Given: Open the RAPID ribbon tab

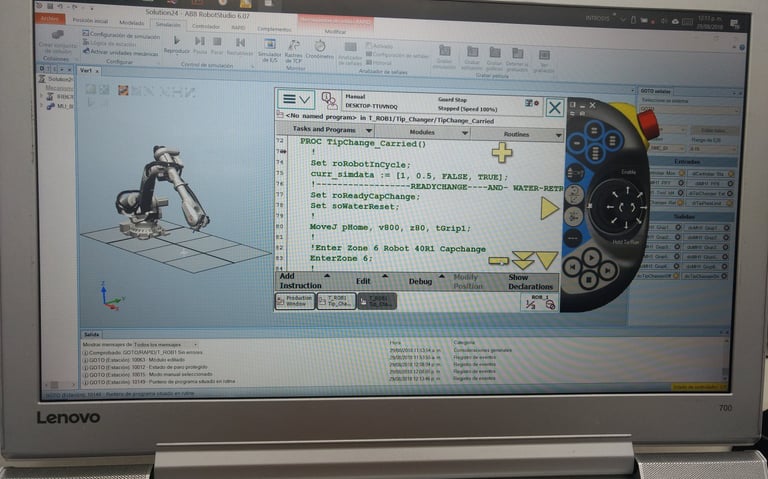Looking at the screenshot, I should (239, 28).
